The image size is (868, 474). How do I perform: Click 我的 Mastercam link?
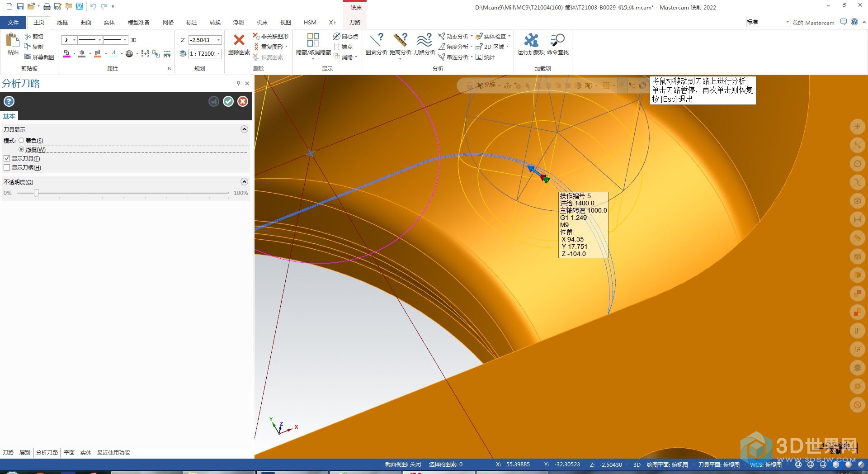click(x=813, y=23)
